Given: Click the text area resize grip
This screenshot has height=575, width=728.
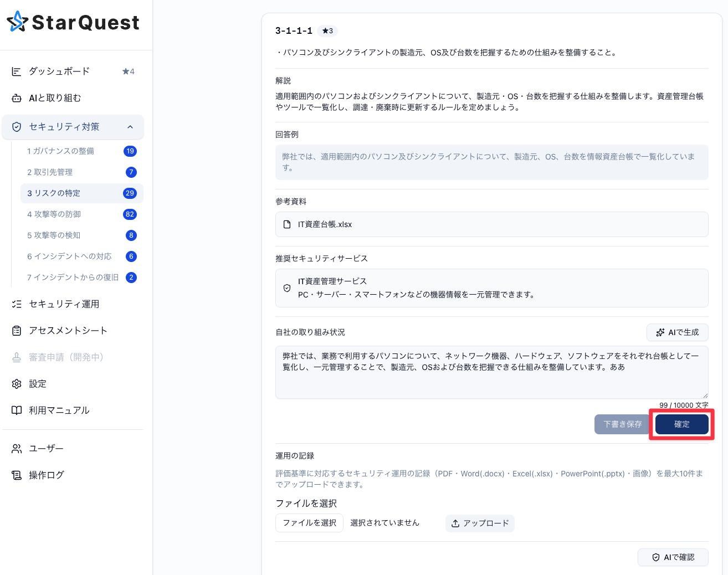Looking at the screenshot, I should pos(705,396).
